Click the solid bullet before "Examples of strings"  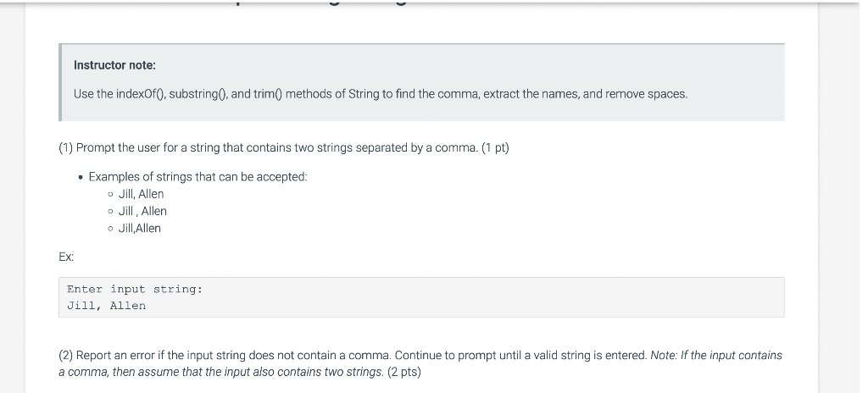(80, 178)
